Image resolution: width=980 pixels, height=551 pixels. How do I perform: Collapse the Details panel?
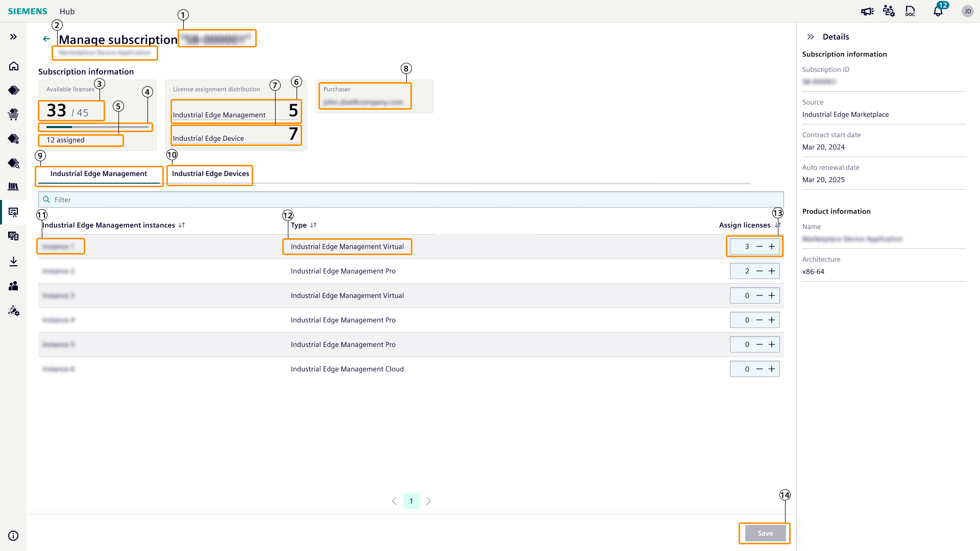(x=811, y=37)
